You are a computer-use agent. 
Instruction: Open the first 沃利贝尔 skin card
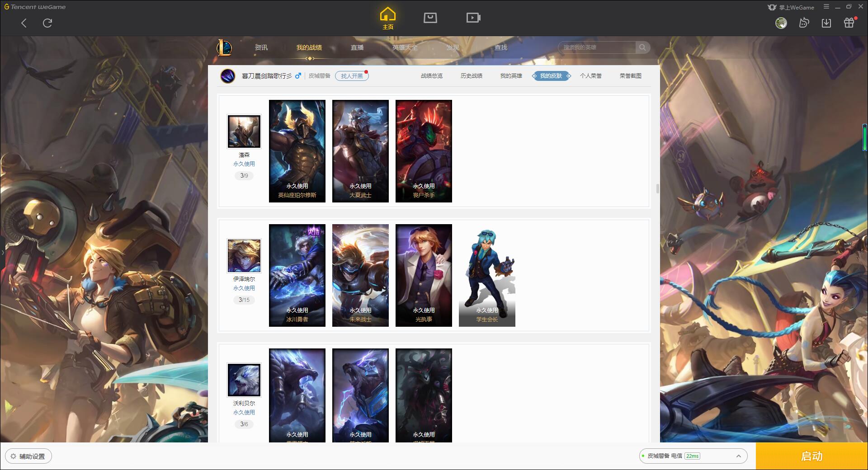(x=297, y=395)
